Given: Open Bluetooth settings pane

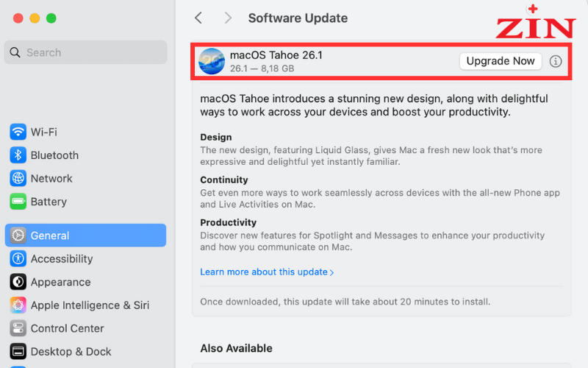Looking at the screenshot, I should [85, 155].
